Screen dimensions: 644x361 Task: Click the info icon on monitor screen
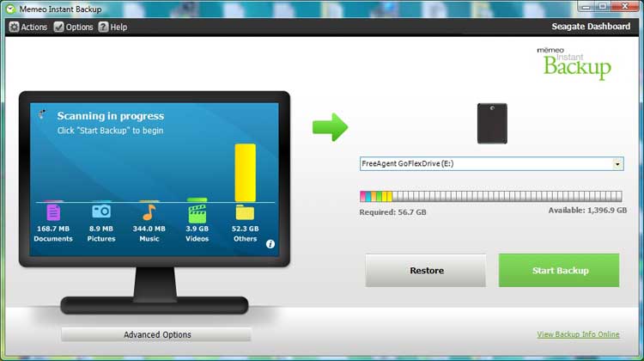[270, 244]
